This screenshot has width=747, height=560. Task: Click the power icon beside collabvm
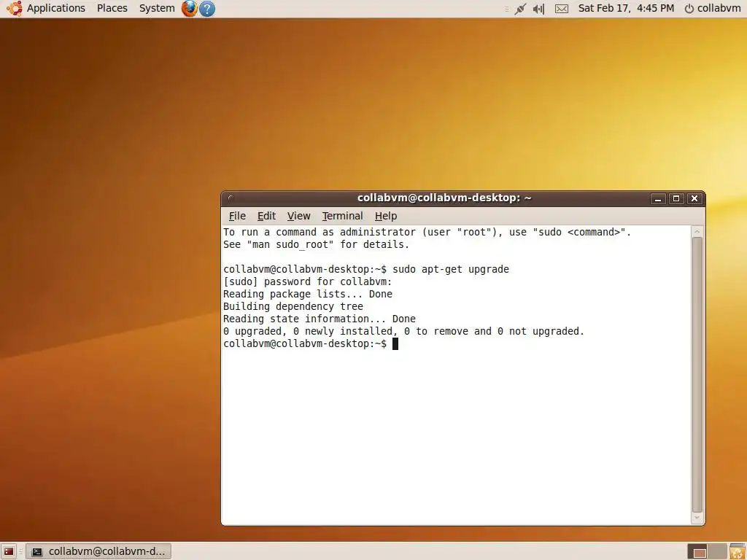(x=689, y=9)
